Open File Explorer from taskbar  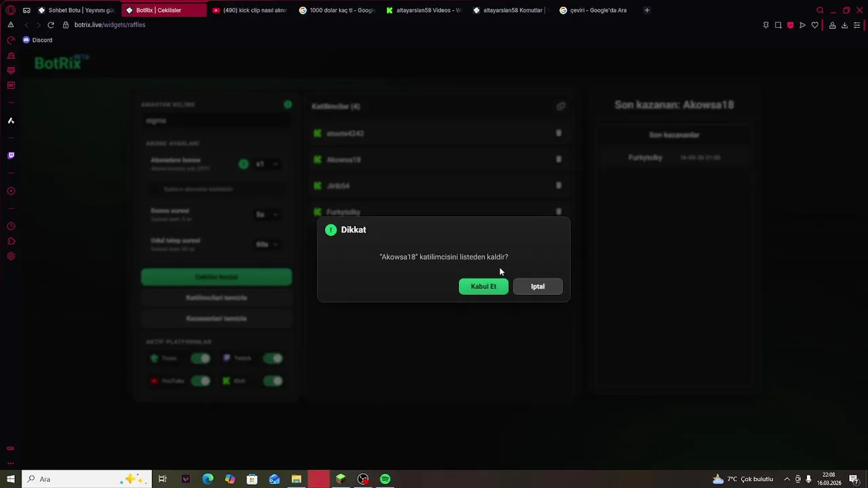click(x=296, y=479)
